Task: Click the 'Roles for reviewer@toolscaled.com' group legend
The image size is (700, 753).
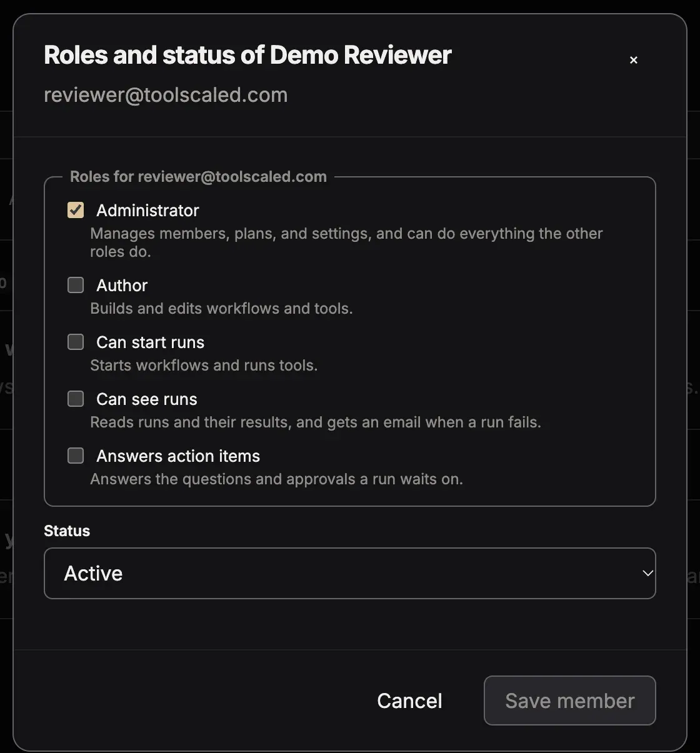Action: tap(198, 177)
